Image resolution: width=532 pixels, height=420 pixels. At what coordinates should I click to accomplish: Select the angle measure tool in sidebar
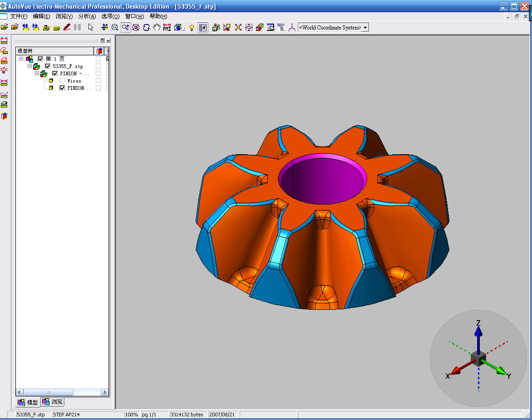[4, 60]
